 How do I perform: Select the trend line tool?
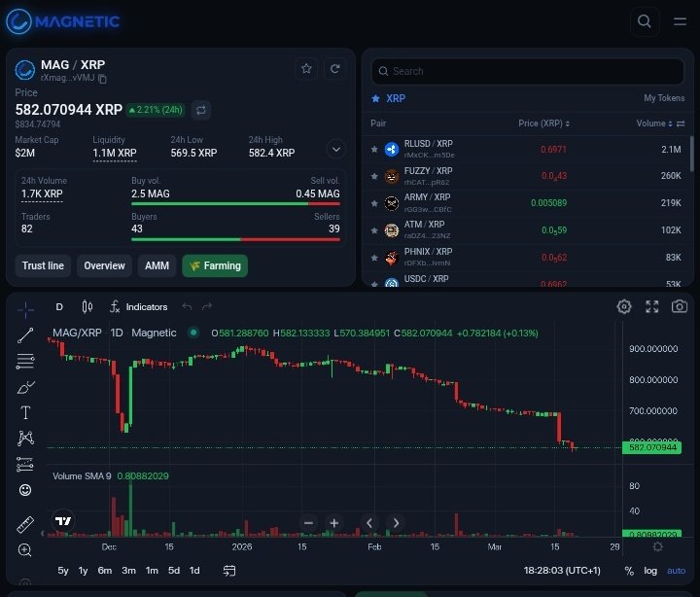point(25,335)
